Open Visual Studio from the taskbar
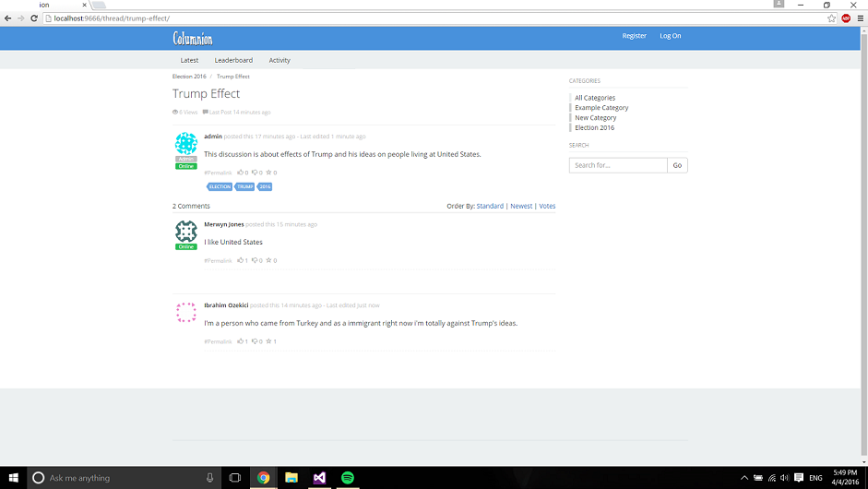 tap(319, 478)
